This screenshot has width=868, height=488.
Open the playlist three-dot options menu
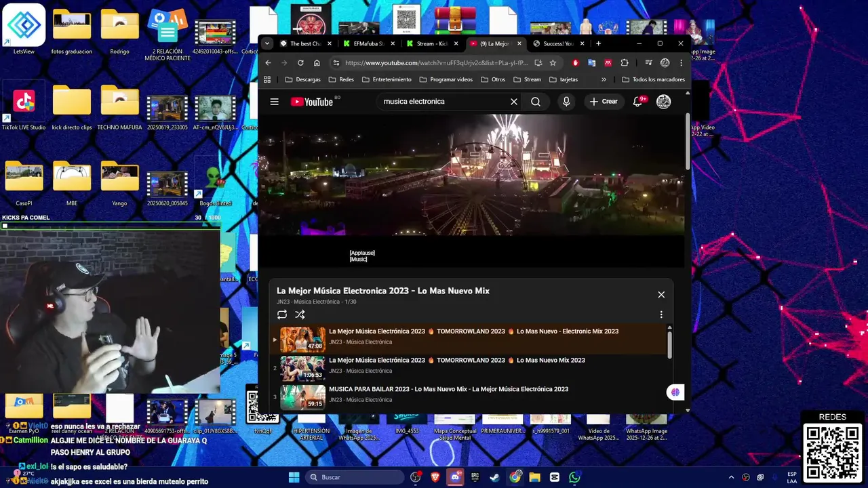pos(661,314)
